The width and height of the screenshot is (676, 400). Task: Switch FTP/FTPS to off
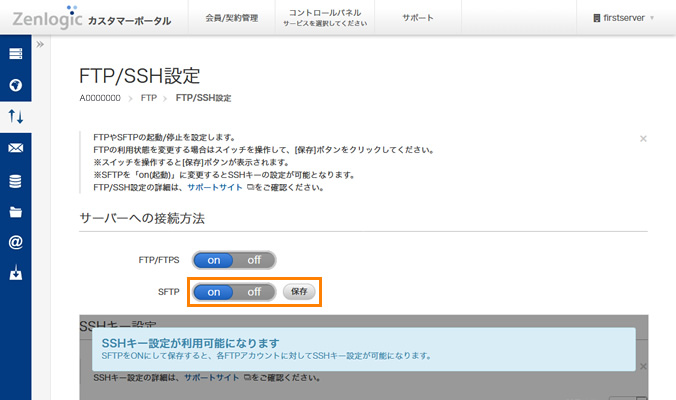click(254, 260)
